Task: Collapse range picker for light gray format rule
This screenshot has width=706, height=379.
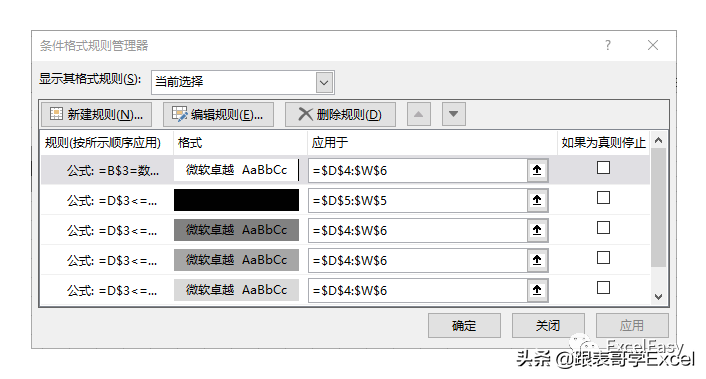Action: [x=537, y=290]
